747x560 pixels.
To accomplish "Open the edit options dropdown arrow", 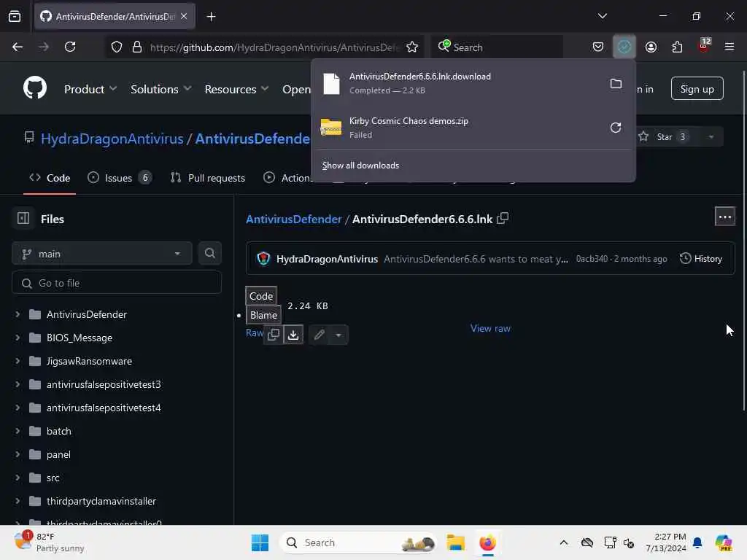I will coord(338,335).
